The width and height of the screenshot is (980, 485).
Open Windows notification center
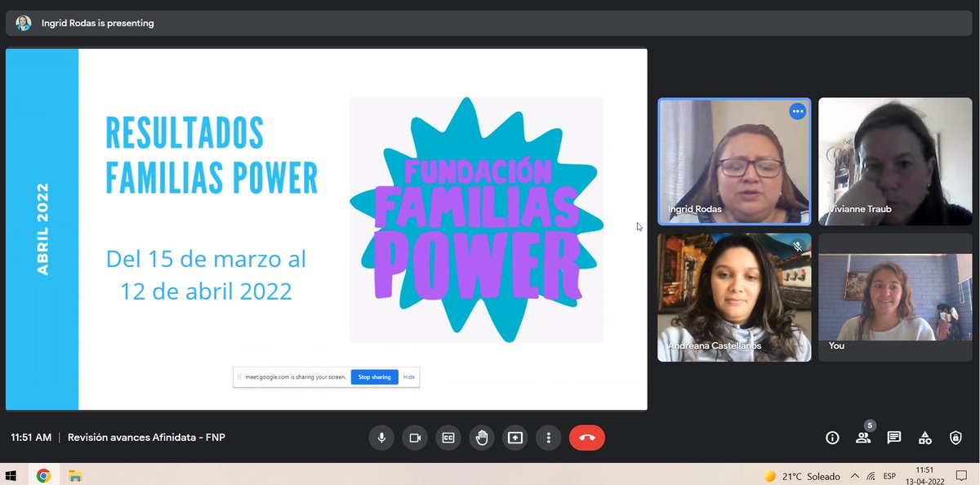(962, 475)
